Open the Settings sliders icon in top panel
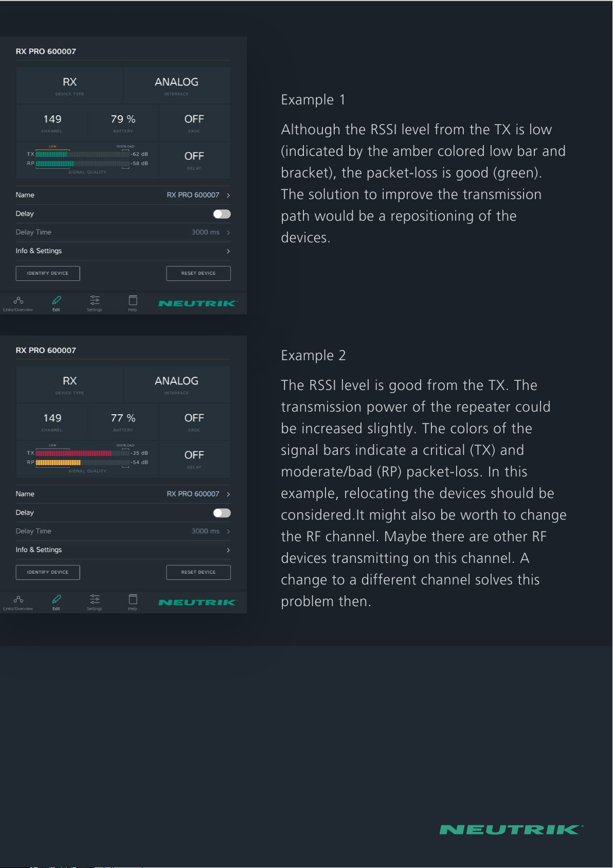This screenshot has height=868, width=613. (95, 303)
